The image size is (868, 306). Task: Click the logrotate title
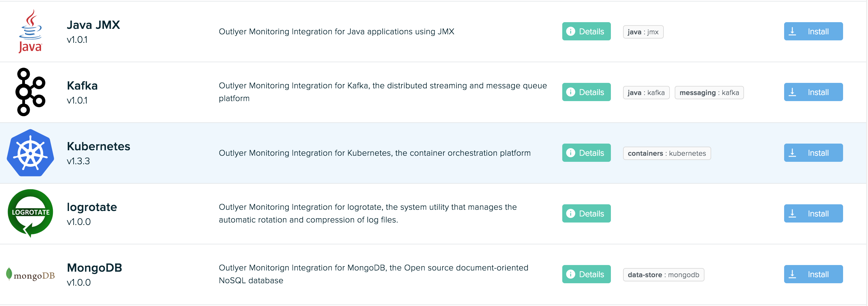pos(92,207)
